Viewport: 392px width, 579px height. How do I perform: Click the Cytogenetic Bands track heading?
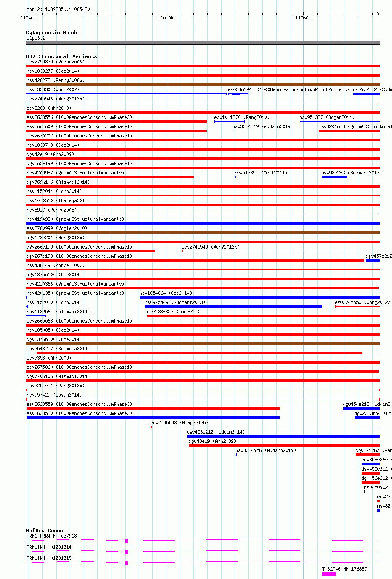coord(52,33)
